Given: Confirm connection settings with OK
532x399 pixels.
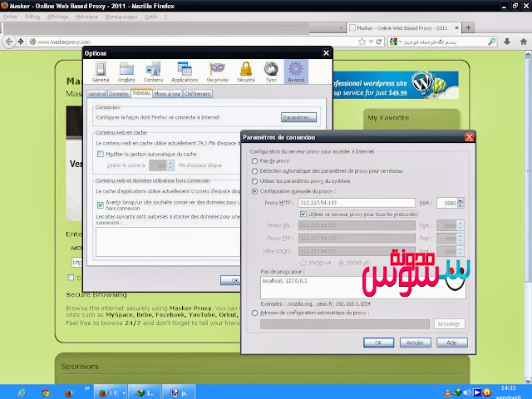Looking at the screenshot, I should point(379,342).
